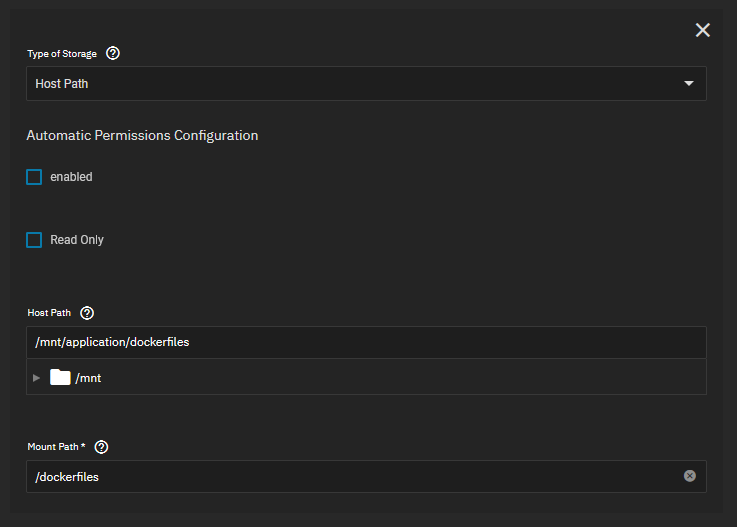Click the "Mount Path *" field label
The height and width of the screenshot is (527, 737).
pyautogui.click(x=57, y=447)
